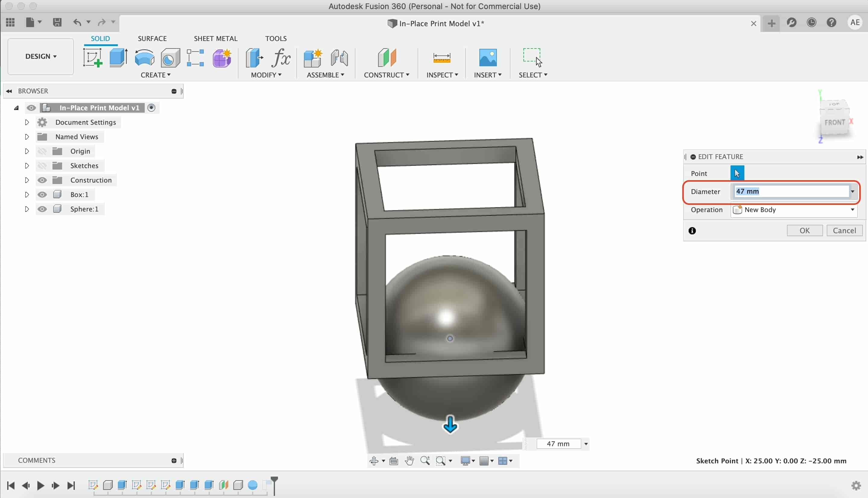The image size is (868, 498).
Task: Open the Help question mark icon
Action: click(x=832, y=23)
